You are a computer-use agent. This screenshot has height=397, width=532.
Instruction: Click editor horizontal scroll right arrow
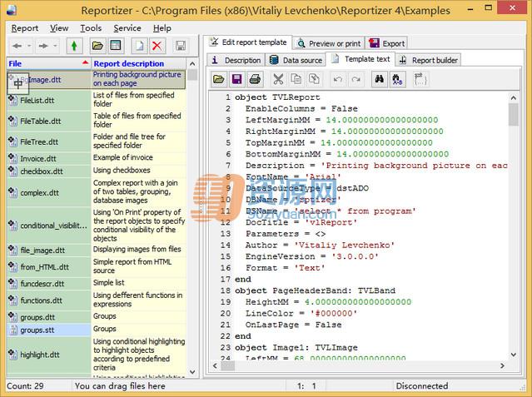click(503, 365)
